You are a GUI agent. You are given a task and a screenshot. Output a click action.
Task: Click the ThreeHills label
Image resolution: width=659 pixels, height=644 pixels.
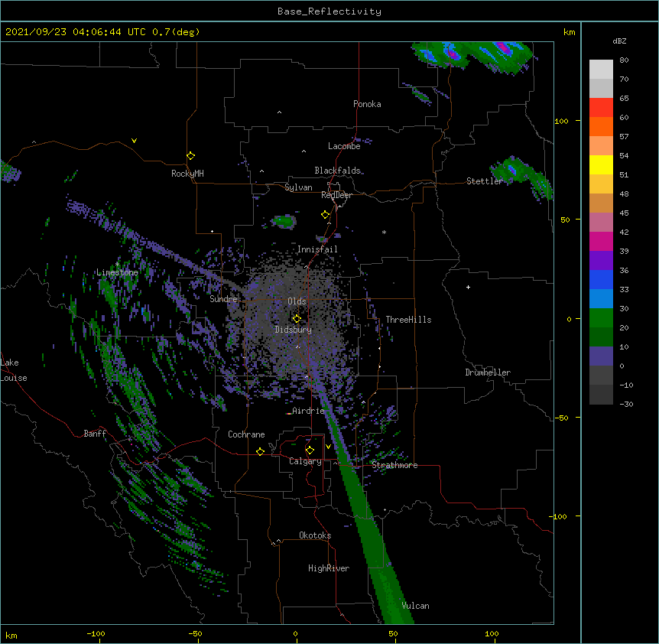point(408,320)
